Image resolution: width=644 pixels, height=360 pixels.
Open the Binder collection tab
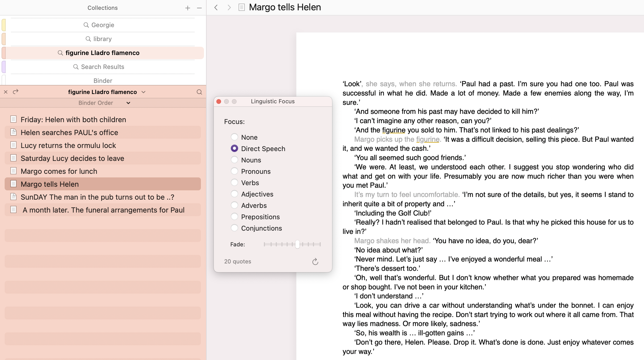tap(103, 81)
